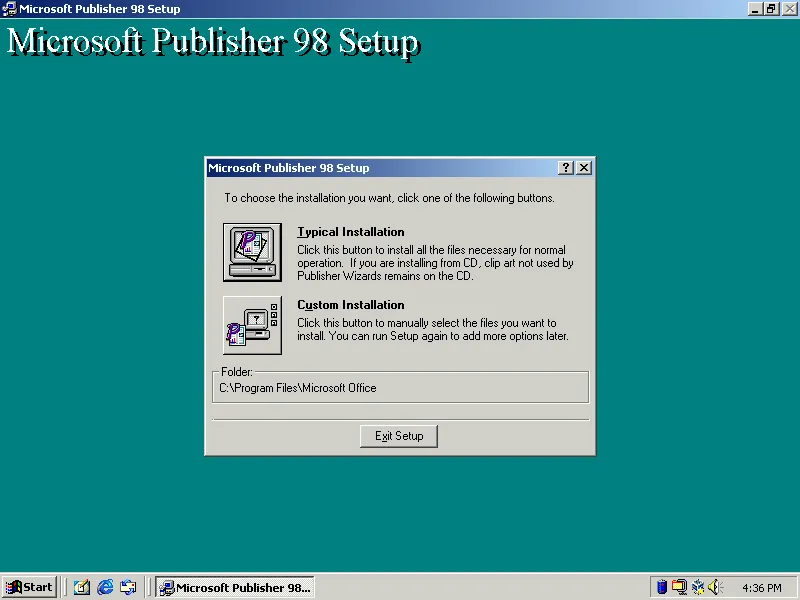This screenshot has height=600, width=800.
Task: Exit Setup without installing
Action: 398,436
